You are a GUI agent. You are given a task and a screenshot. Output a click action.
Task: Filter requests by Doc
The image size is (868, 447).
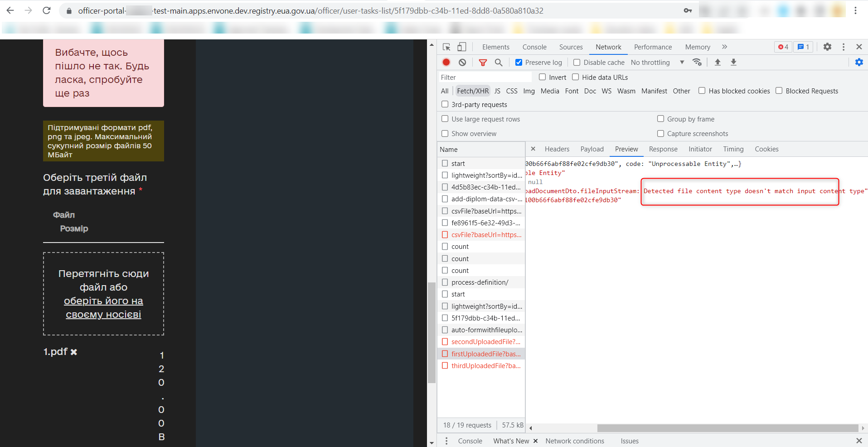click(590, 91)
